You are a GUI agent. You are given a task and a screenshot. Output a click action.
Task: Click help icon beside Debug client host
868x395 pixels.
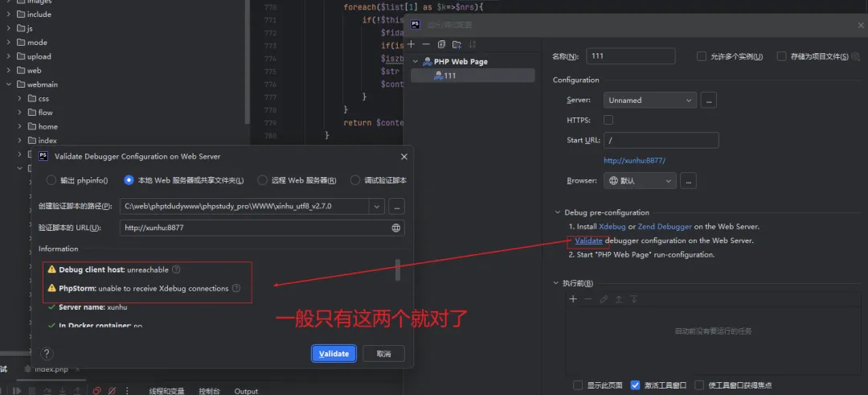click(176, 270)
